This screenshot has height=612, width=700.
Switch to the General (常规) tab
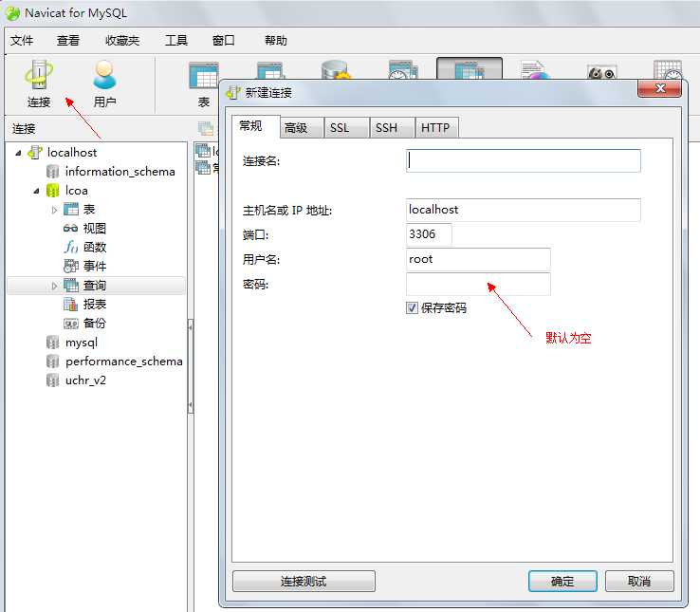click(x=256, y=126)
